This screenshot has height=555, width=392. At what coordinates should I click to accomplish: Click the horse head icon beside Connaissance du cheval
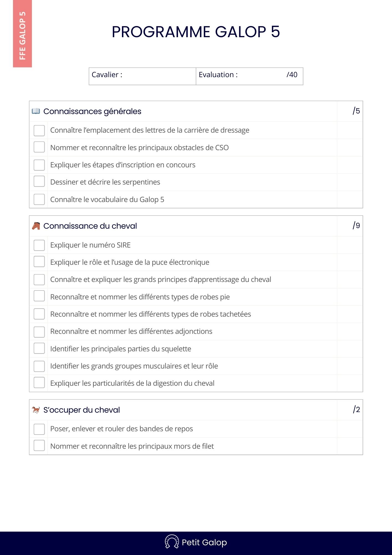pos(36,226)
